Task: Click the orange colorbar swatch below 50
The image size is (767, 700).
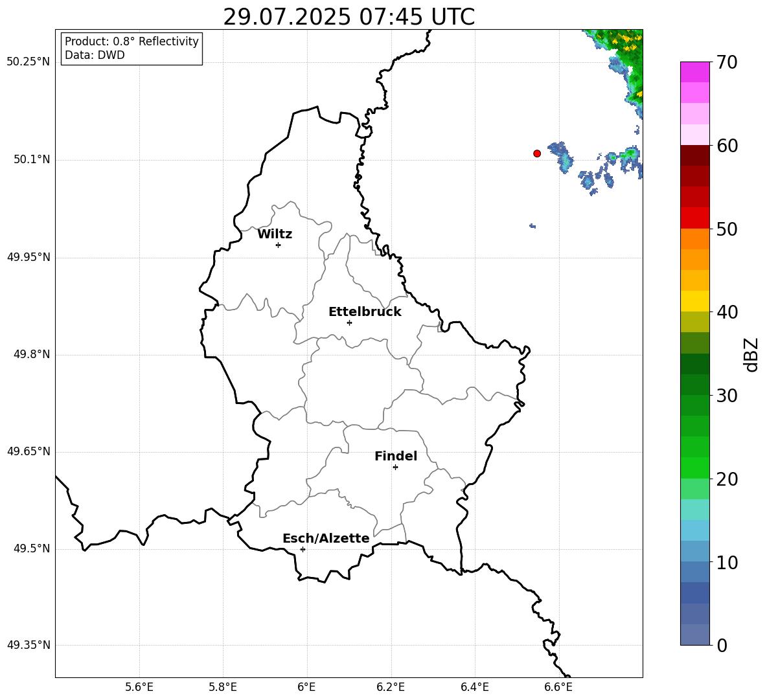Action: 695,238
